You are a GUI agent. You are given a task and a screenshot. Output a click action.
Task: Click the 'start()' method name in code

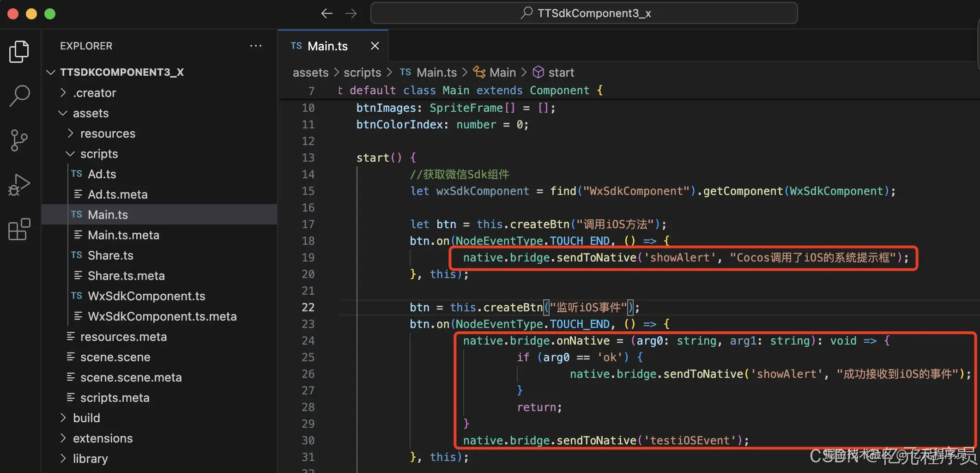[373, 158]
